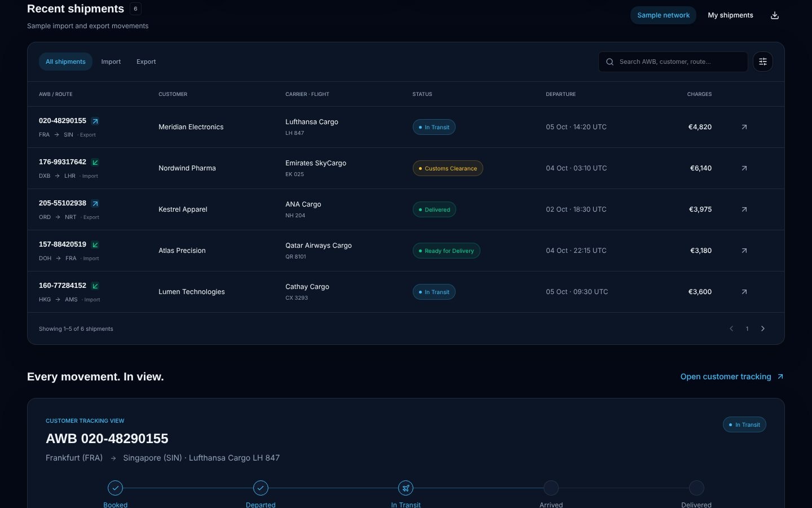The width and height of the screenshot is (812, 508).
Task: Click charges amount €6,140
Action: point(701,168)
